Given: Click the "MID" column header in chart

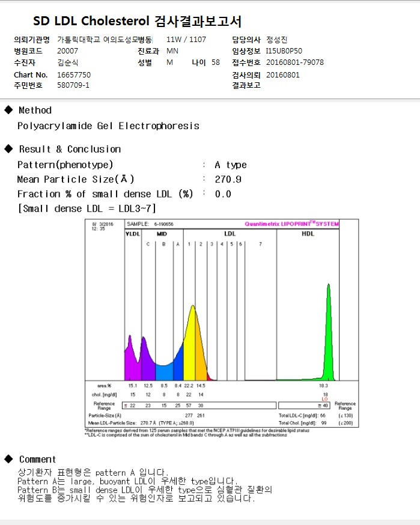Looking at the screenshot, I should click(x=162, y=234).
